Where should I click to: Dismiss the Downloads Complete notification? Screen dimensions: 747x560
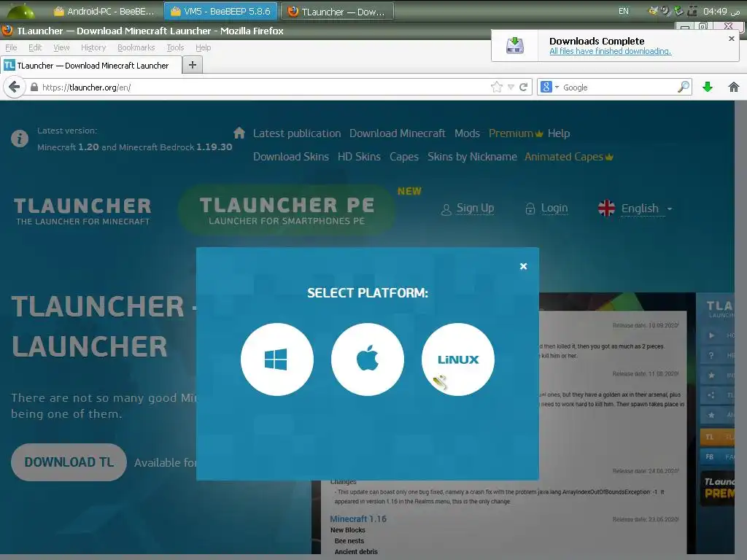click(731, 39)
